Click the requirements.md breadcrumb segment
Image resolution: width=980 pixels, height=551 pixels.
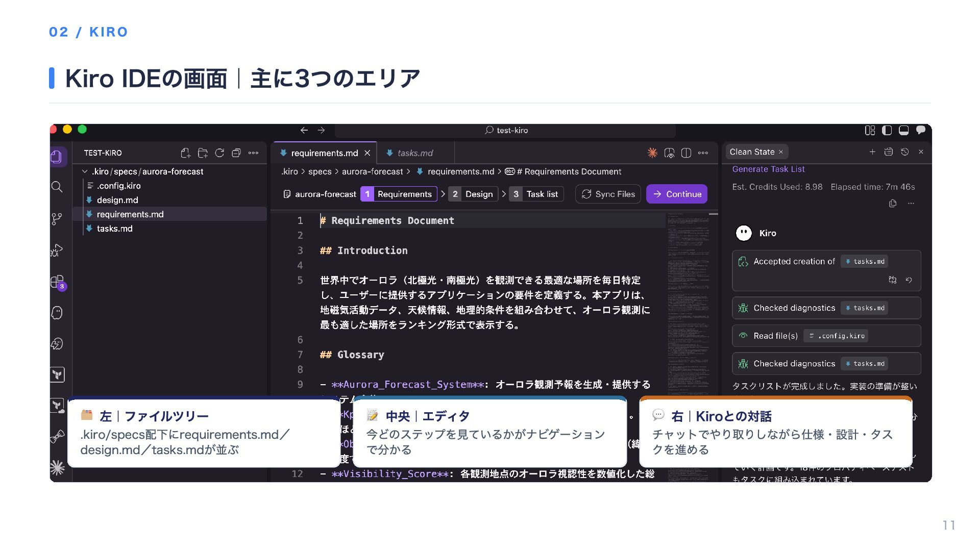(461, 172)
